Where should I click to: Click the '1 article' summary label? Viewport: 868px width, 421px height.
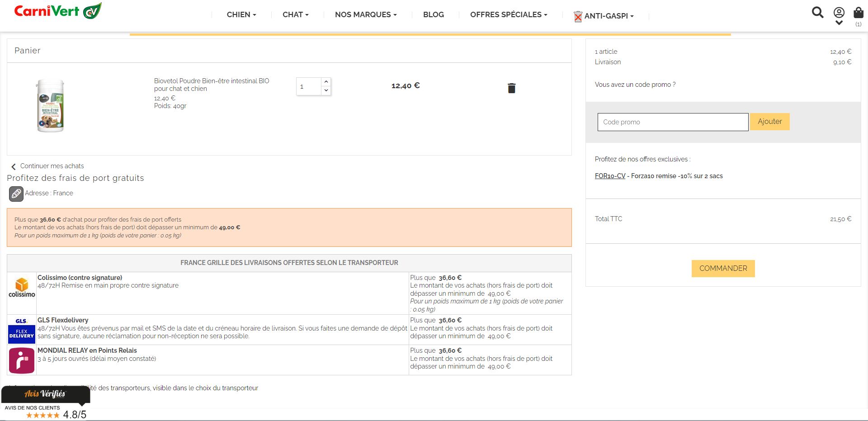pos(606,52)
